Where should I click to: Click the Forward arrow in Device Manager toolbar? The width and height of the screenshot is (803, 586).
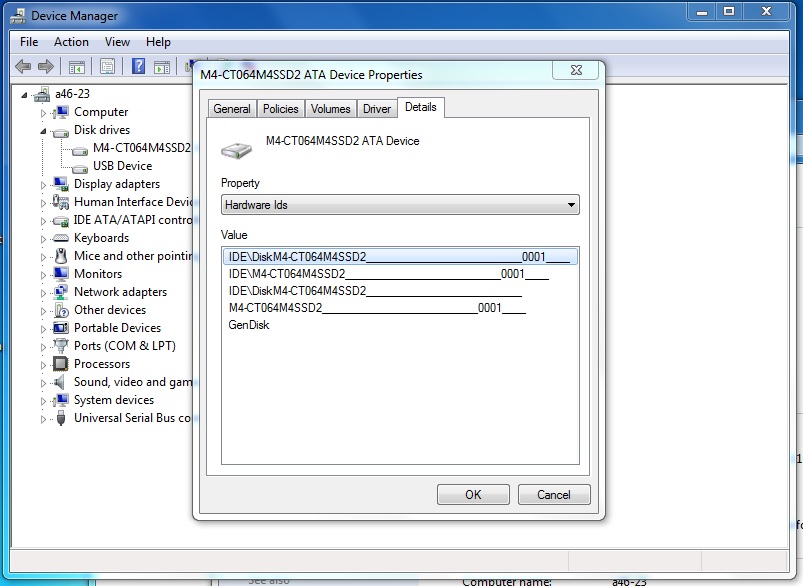(x=46, y=66)
